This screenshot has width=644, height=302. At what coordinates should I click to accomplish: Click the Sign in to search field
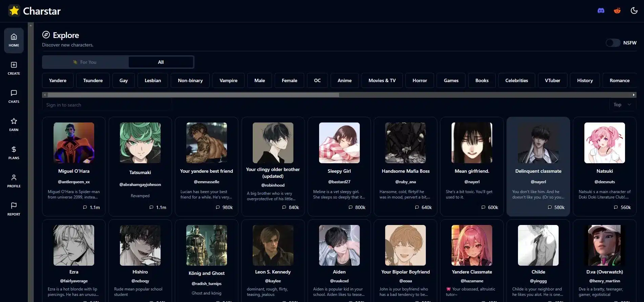(x=107, y=105)
